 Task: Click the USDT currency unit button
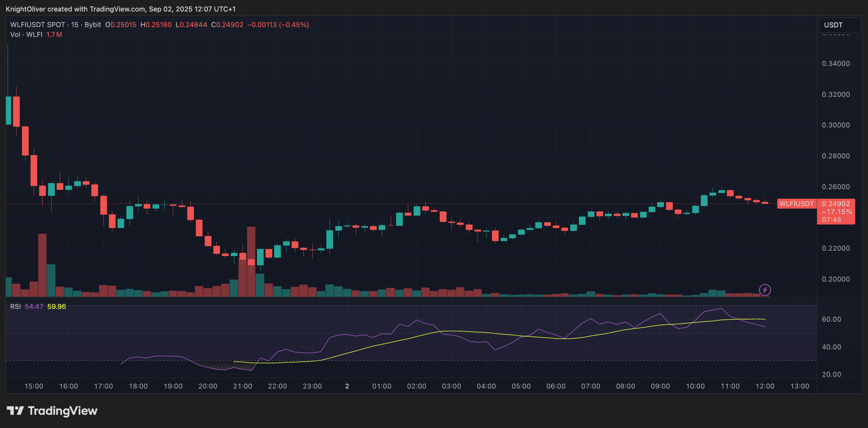coord(839,25)
